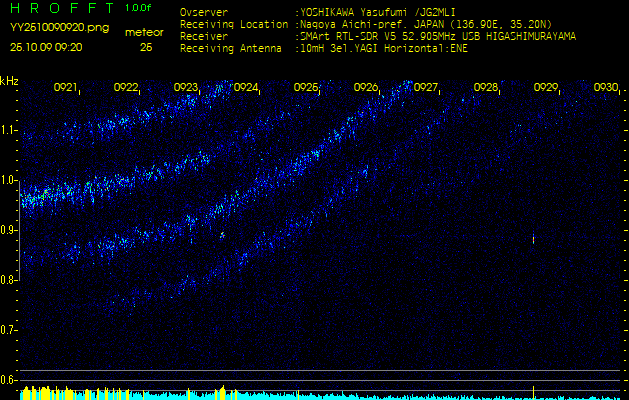Click the YY2510090920.png file name

(x=52, y=29)
